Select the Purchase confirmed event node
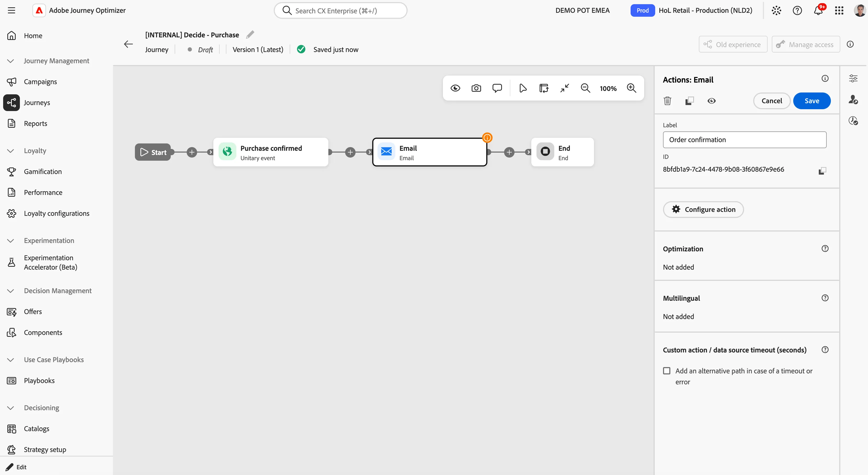868x475 pixels. tap(271, 152)
